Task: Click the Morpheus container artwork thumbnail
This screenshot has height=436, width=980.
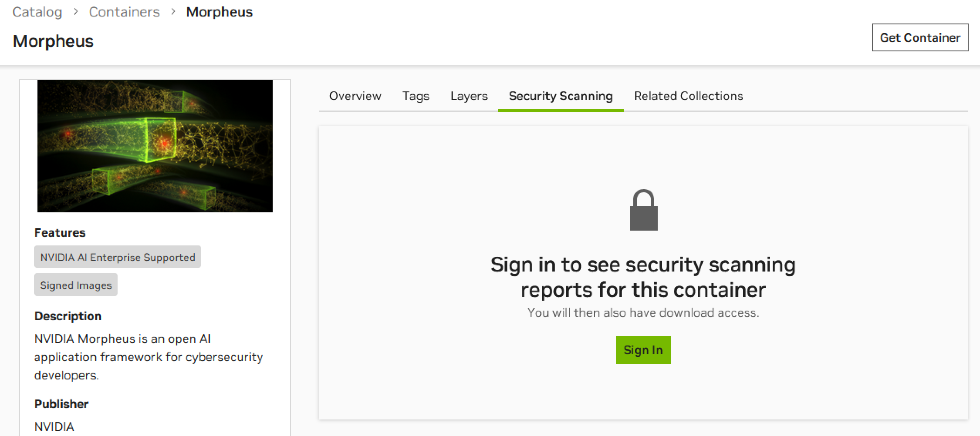Action: click(x=155, y=146)
